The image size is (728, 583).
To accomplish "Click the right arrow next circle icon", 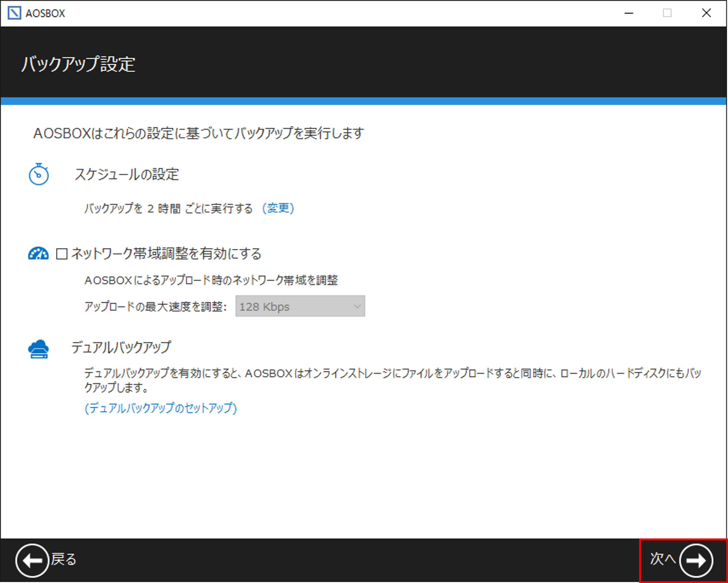I will tap(696, 561).
